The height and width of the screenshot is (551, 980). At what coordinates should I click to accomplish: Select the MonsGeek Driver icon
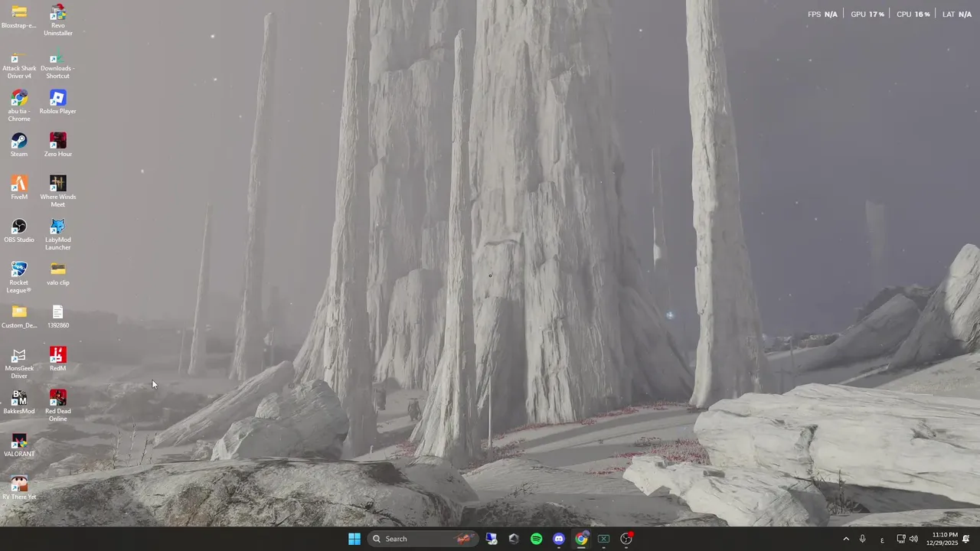pos(19,363)
